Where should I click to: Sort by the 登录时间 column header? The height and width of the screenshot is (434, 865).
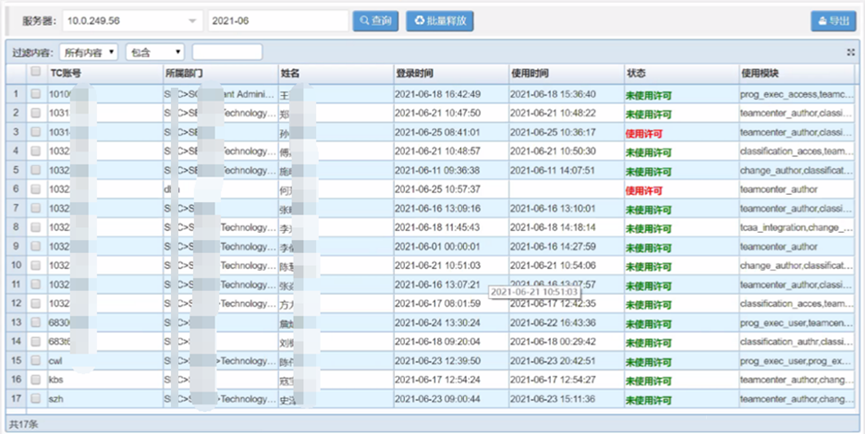(414, 73)
